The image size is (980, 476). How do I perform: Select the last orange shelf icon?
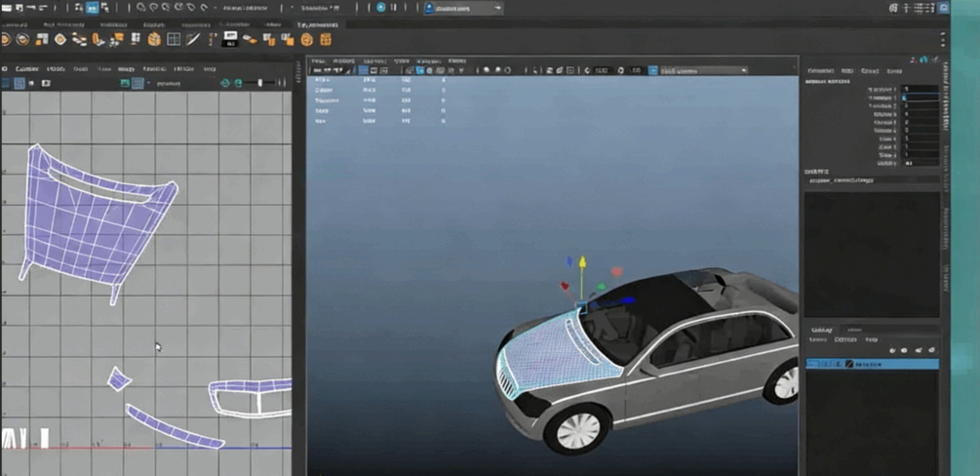(326, 40)
